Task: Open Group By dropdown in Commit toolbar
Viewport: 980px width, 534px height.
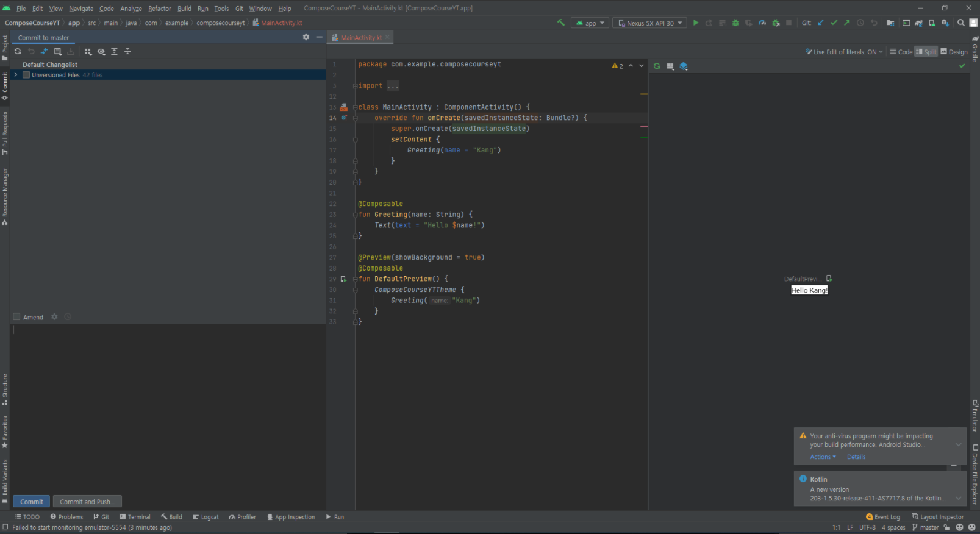Action: 88,51
